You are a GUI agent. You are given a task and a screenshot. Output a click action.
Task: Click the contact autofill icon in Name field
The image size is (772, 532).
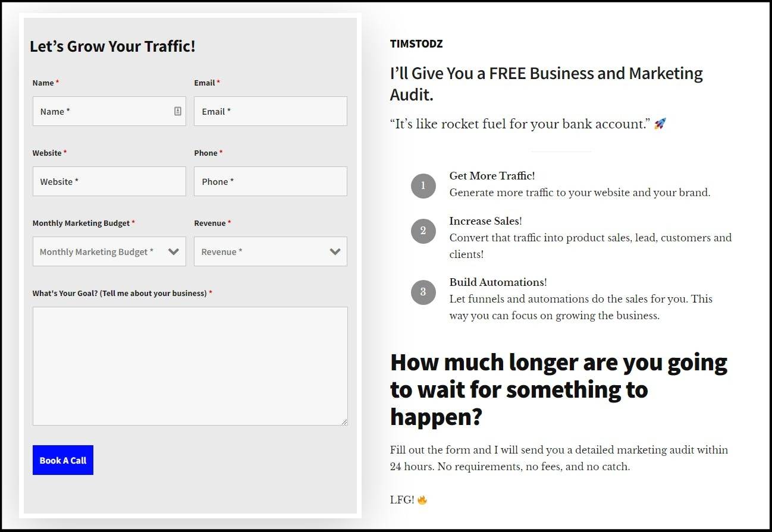click(177, 111)
